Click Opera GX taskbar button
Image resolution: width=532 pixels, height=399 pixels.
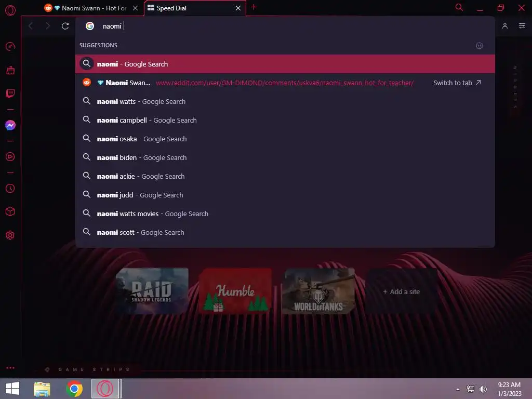[x=105, y=389]
